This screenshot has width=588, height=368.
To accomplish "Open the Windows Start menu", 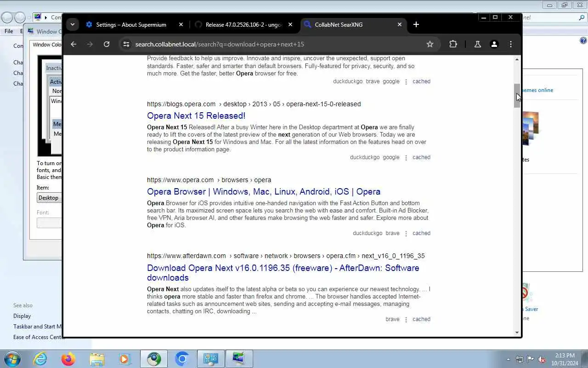I will point(12,359).
